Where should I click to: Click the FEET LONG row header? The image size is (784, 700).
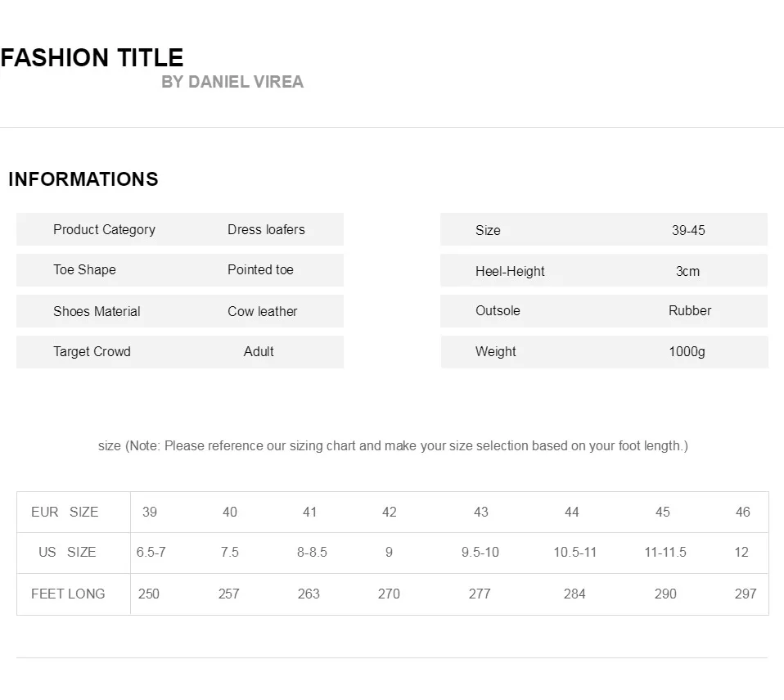point(68,594)
